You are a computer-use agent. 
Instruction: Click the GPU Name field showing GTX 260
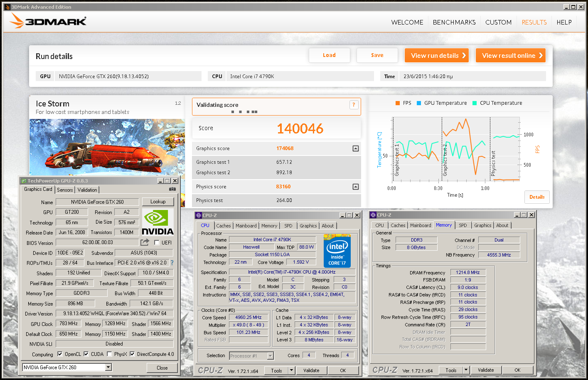click(97, 202)
